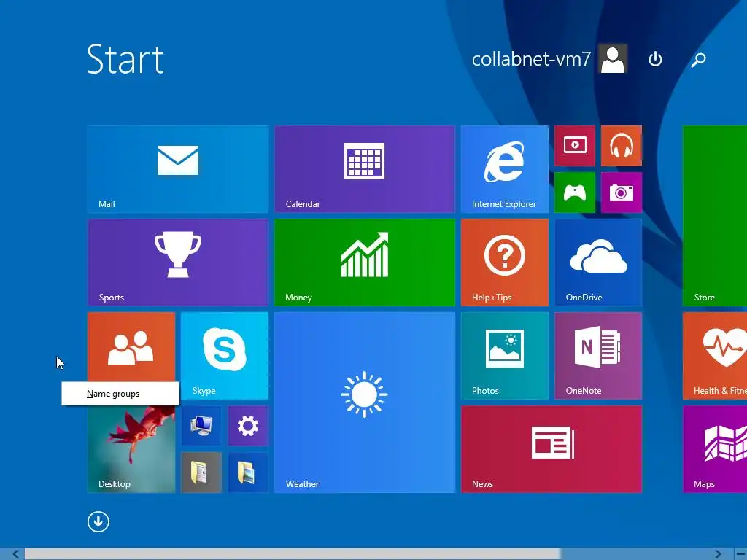747x560 pixels.
Task: Open the Photos tile
Action: tap(505, 356)
